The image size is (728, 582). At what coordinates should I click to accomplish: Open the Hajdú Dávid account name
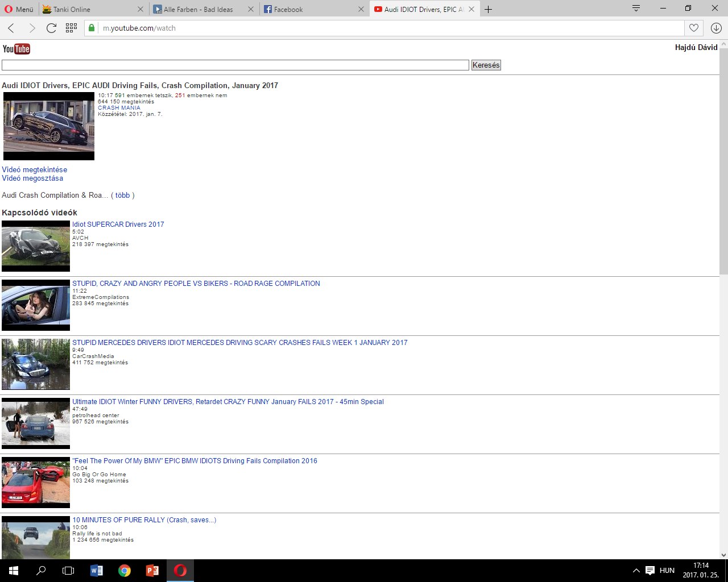pyautogui.click(x=696, y=47)
